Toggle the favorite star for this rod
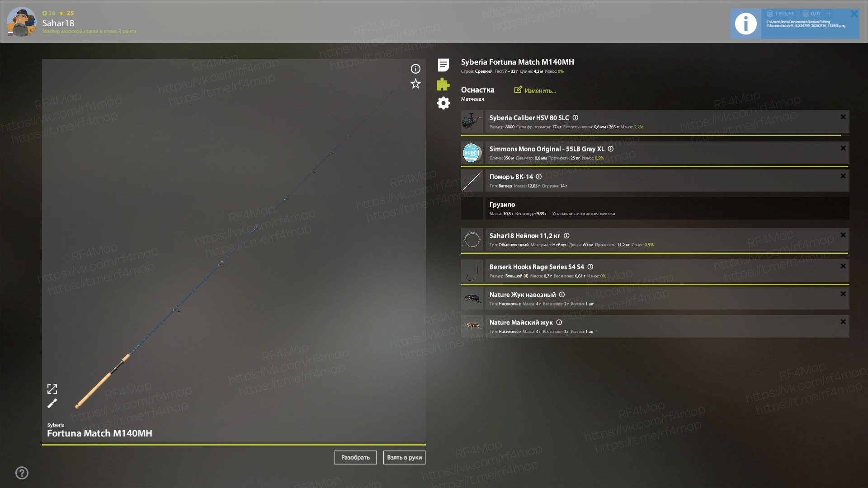 (x=415, y=84)
